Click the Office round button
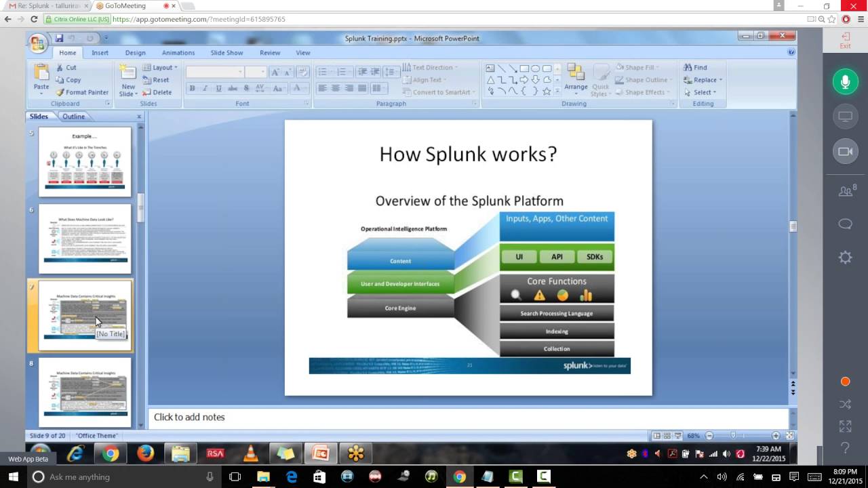868x488 pixels. 38,43
